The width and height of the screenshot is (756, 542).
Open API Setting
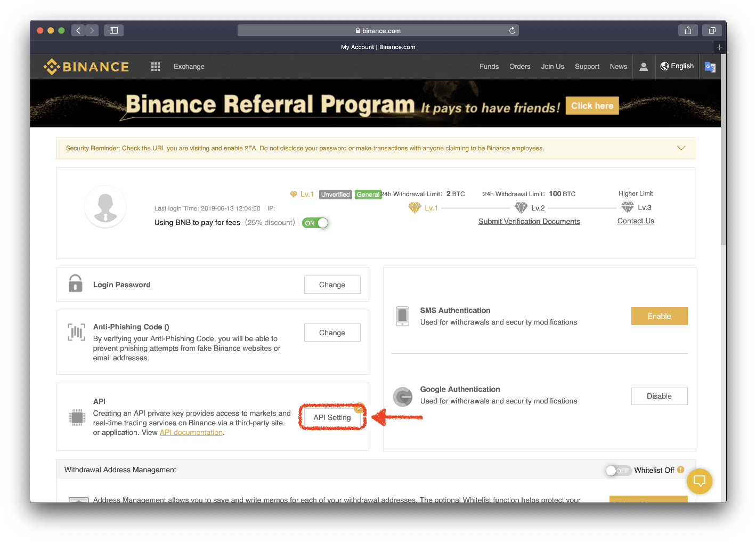pos(332,417)
